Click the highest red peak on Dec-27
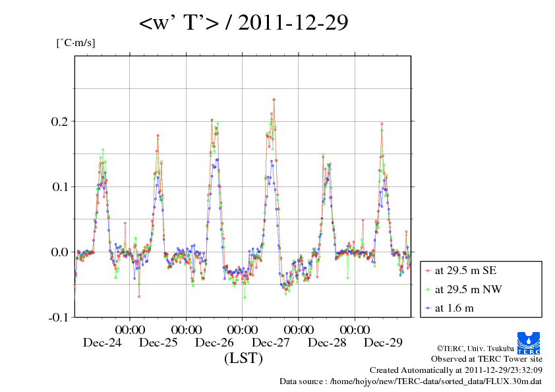 coord(274,99)
